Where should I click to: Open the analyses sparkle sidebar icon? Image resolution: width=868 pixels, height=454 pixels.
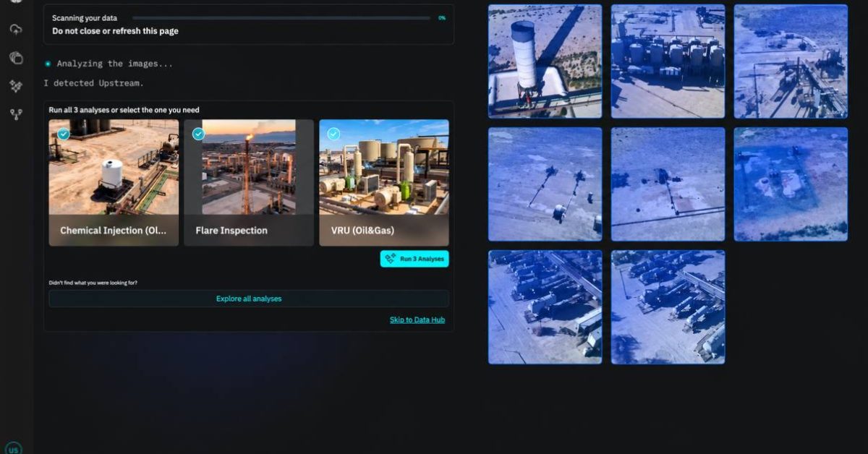click(16, 86)
